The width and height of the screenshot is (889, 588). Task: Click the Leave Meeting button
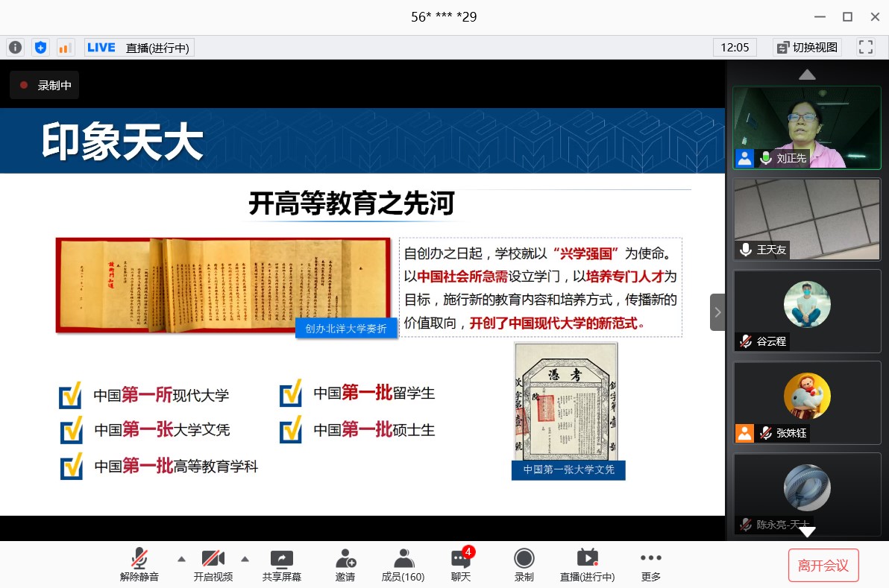823,565
